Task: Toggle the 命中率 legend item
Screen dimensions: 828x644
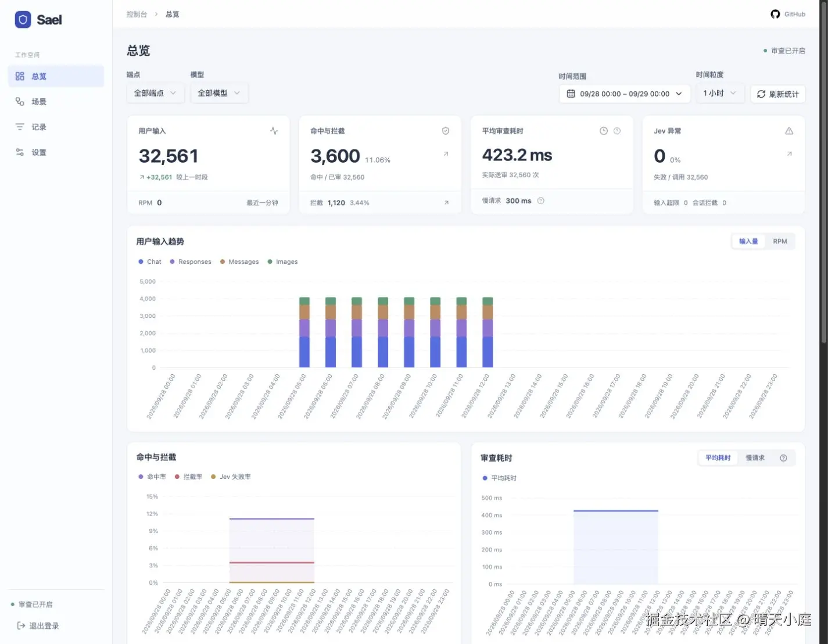Action: (152, 477)
